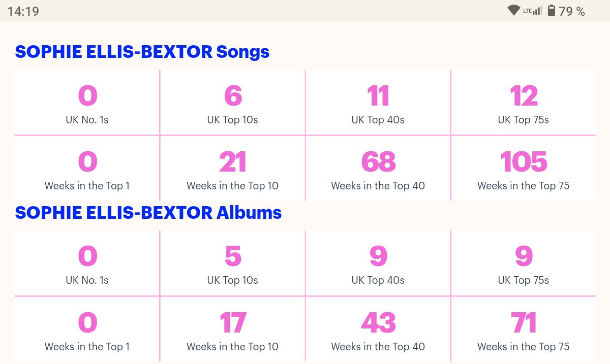The image size is (610, 364).
Task: Tap the Albums Weeks in the Top 1 cell
Action: (x=87, y=329)
